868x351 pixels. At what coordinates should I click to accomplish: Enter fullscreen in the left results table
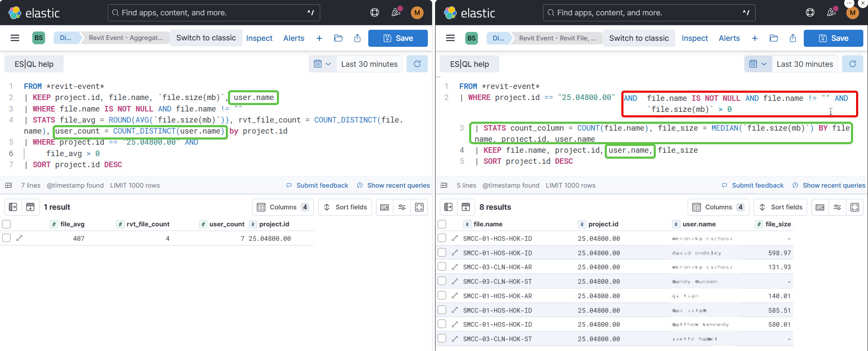419,207
